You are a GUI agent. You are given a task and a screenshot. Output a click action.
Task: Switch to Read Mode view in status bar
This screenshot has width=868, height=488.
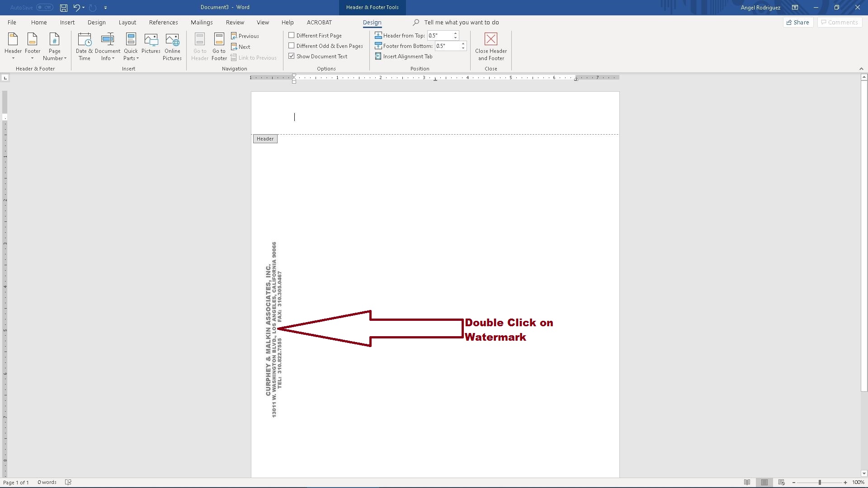(747, 482)
